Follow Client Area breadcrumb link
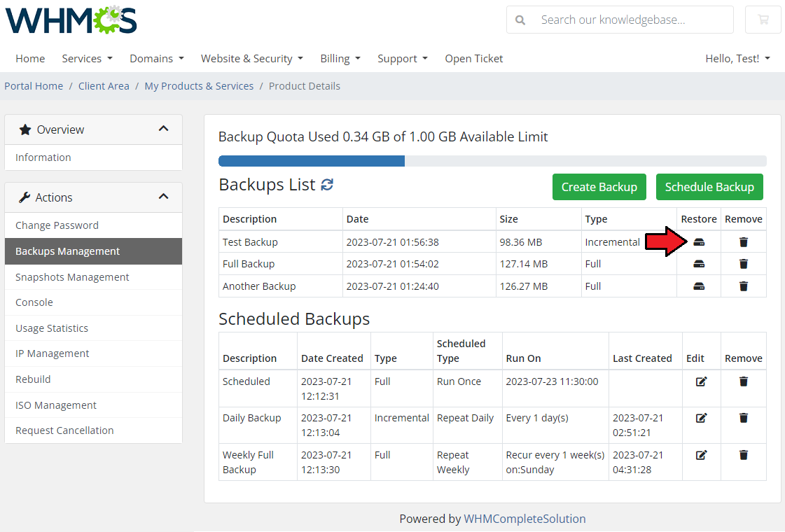The image size is (785, 532). [104, 86]
